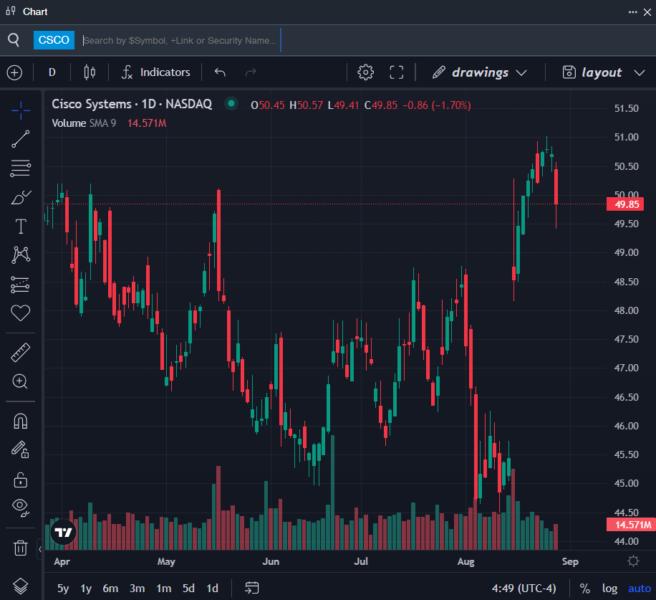Toggle log scale mode
This screenshot has width=656, height=600.
[610, 588]
